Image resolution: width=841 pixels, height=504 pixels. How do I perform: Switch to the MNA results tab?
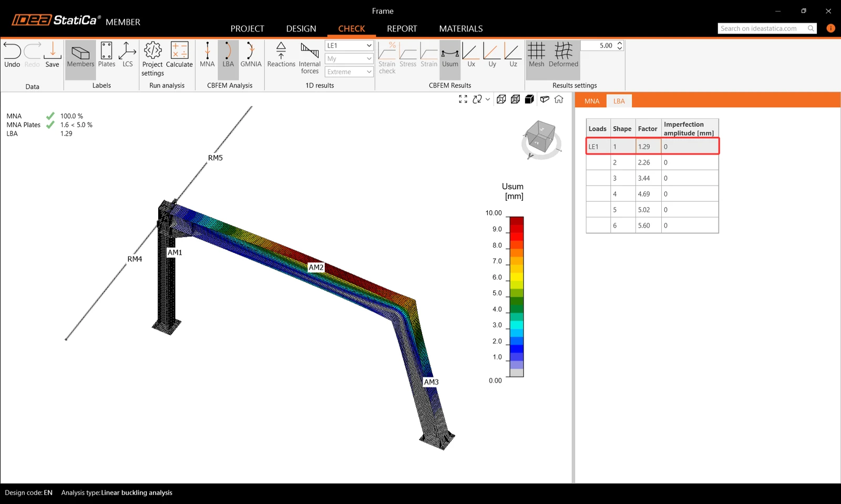592,101
